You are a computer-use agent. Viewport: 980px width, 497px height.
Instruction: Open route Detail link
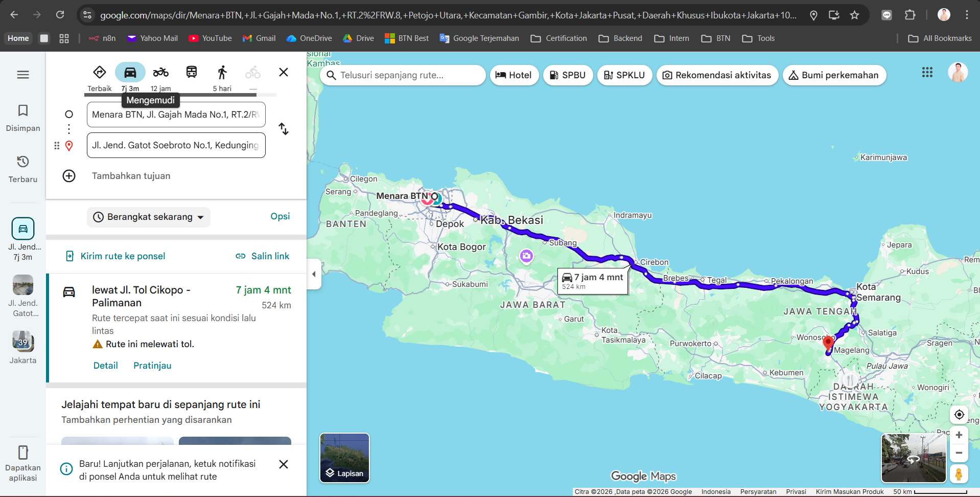[105, 366]
